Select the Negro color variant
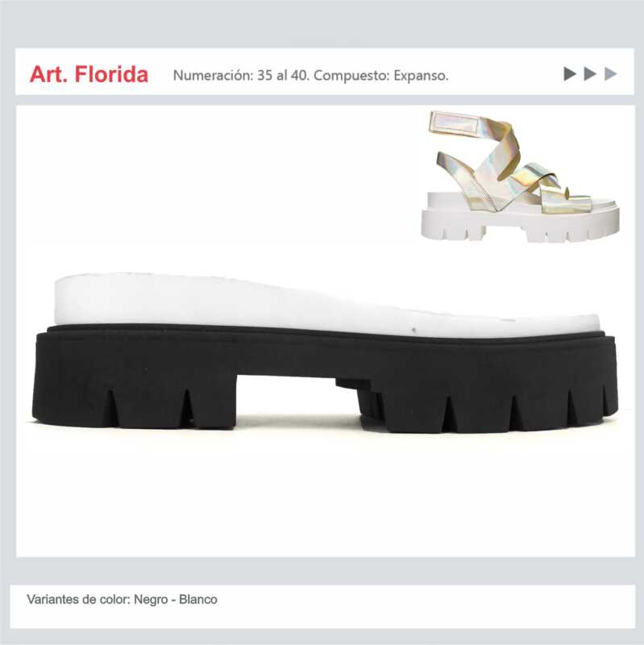This screenshot has width=644, height=645. click(x=151, y=599)
